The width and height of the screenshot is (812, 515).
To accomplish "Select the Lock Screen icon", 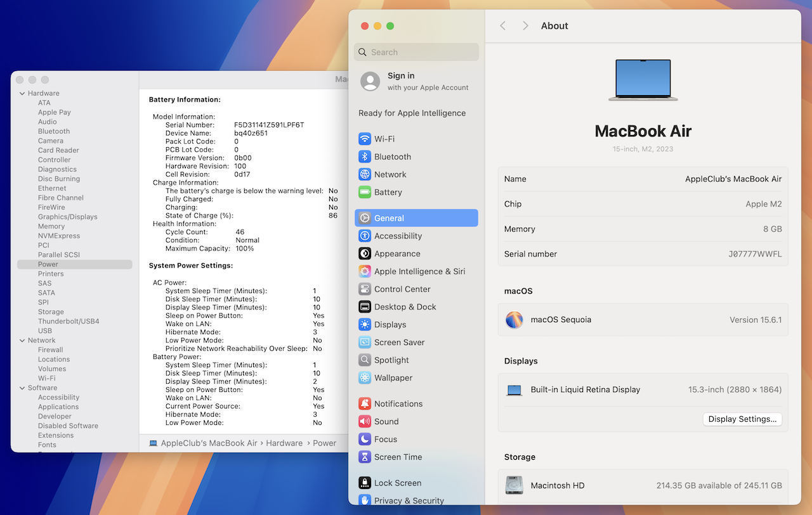I will pyautogui.click(x=365, y=483).
